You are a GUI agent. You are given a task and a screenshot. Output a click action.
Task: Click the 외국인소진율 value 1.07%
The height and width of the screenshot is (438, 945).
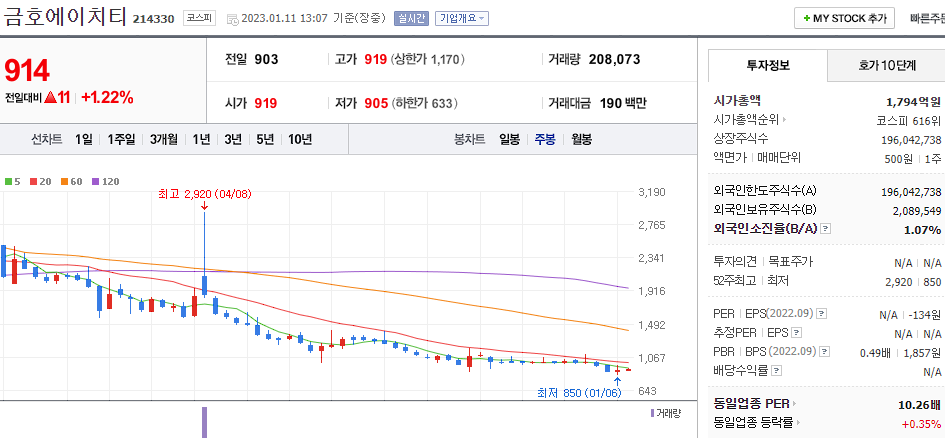[922, 230]
